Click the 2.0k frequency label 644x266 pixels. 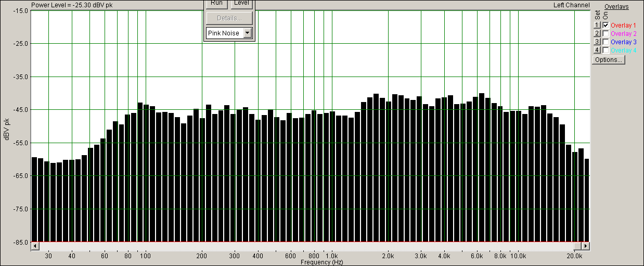[x=388, y=256]
